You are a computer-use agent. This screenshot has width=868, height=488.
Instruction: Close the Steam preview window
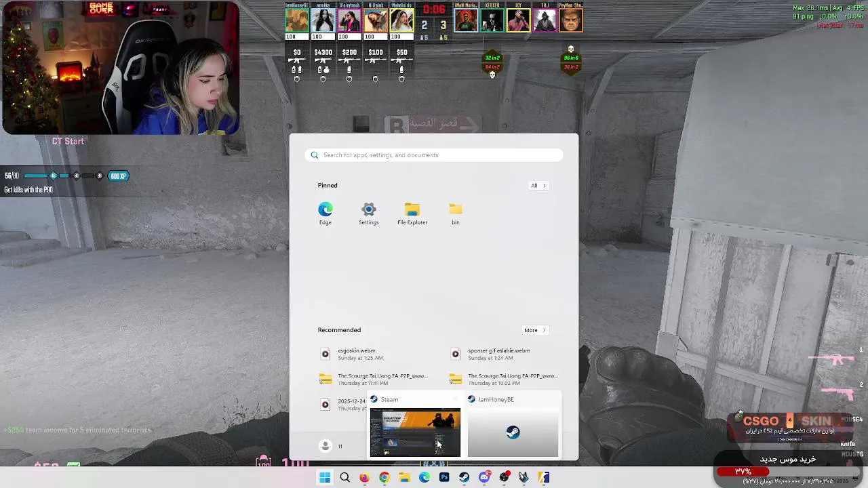tap(456, 399)
